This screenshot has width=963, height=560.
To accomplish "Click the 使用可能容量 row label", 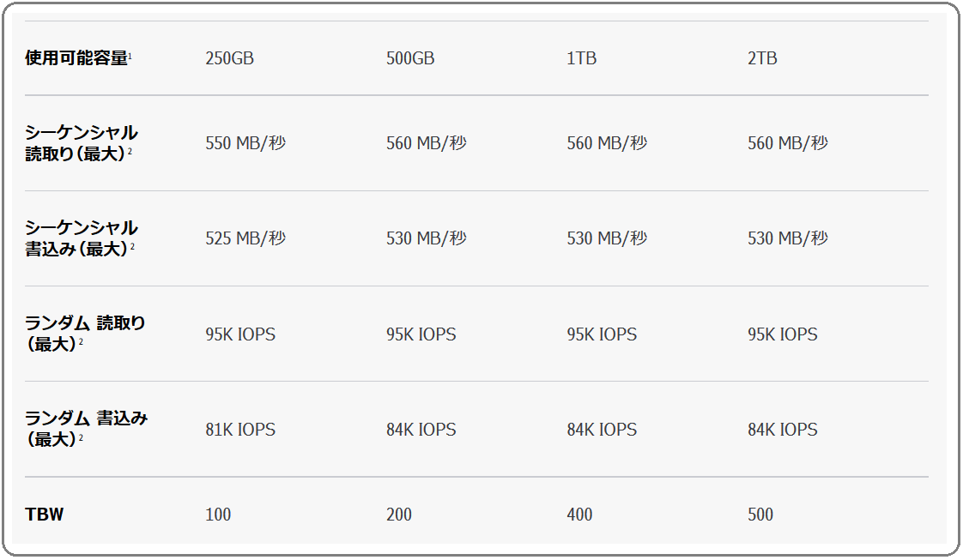I will coord(76,59).
